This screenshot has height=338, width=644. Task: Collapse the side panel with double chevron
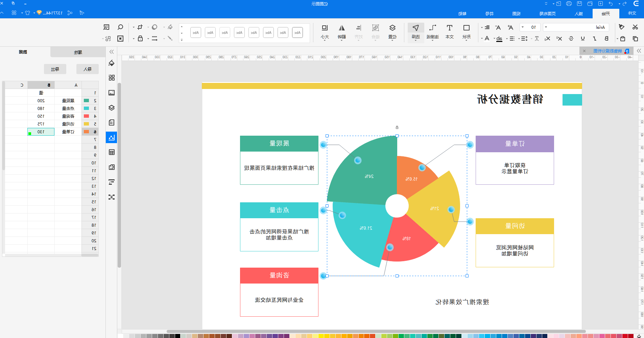(x=112, y=52)
